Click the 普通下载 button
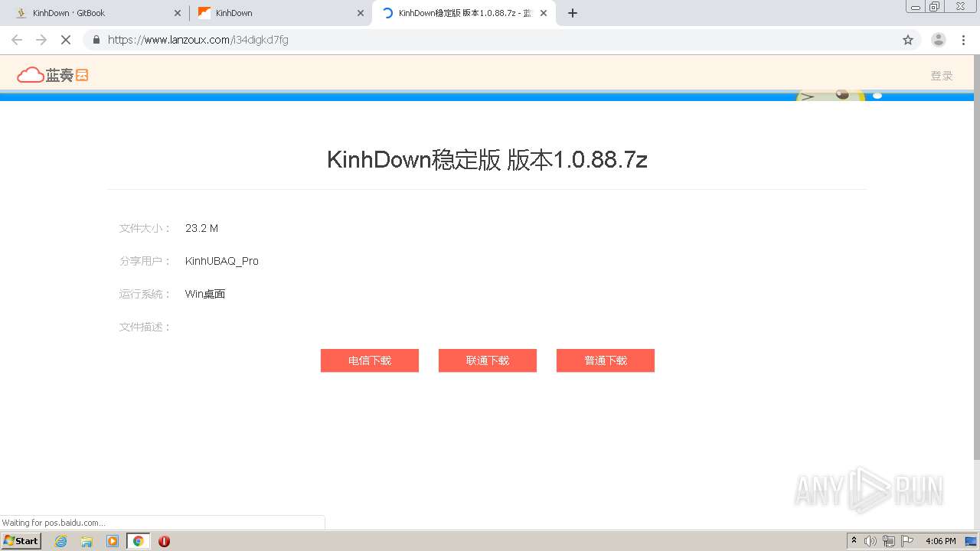This screenshot has width=980, height=551. click(606, 360)
